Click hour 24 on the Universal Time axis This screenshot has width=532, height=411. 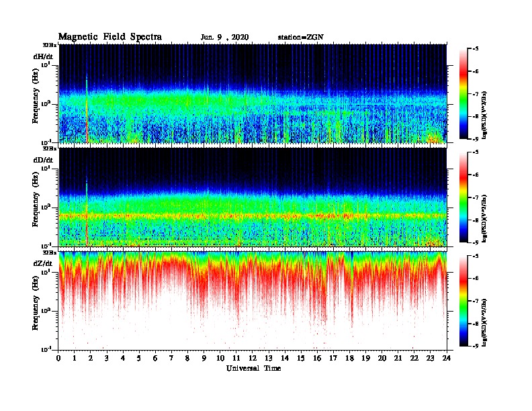[x=447, y=358]
